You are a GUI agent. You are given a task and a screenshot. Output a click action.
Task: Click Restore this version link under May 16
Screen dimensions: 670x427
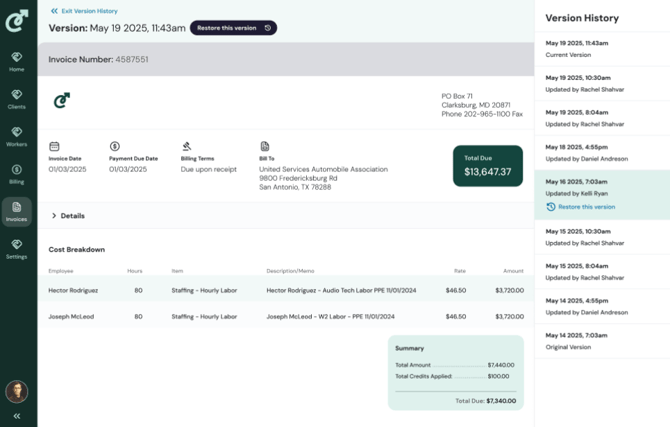click(586, 207)
